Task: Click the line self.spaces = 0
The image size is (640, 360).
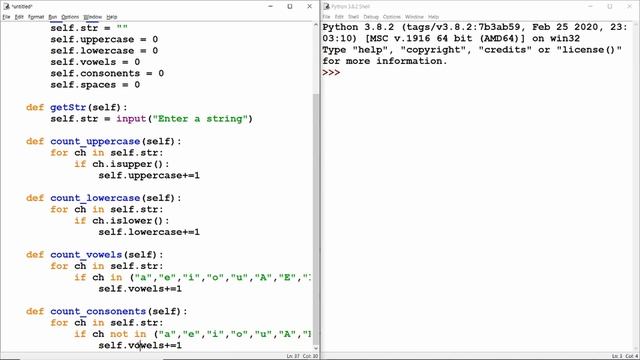Action: coord(95,85)
